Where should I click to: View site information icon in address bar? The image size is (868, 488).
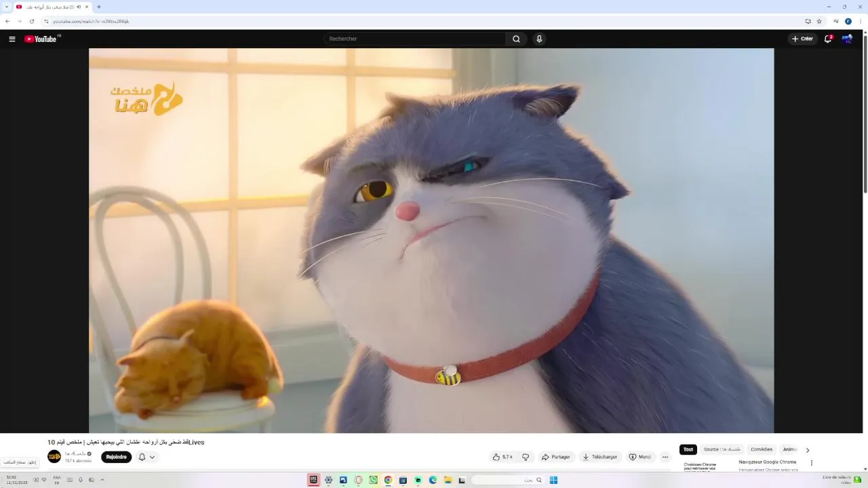[x=46, y=21]
